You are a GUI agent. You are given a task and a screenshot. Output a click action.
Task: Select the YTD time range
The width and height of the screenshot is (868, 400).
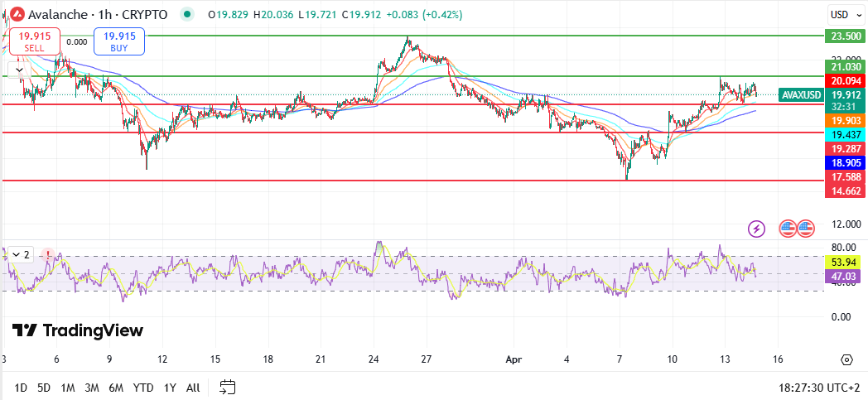[x=143, y=387]
